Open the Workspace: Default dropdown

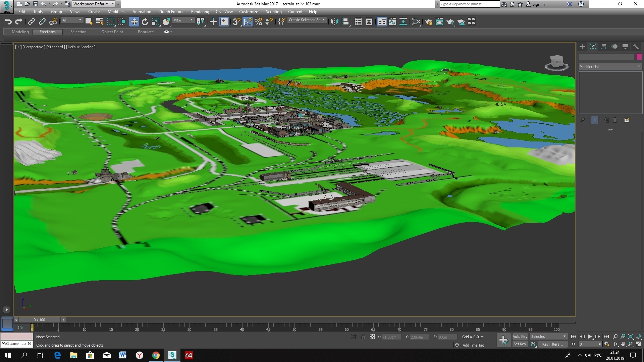tap(93, 4)
